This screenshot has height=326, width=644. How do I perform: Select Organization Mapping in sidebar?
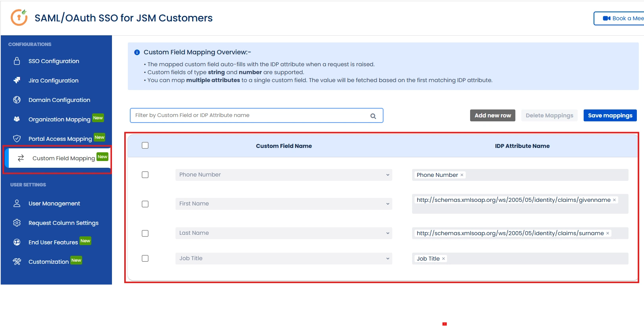[60, 119]
